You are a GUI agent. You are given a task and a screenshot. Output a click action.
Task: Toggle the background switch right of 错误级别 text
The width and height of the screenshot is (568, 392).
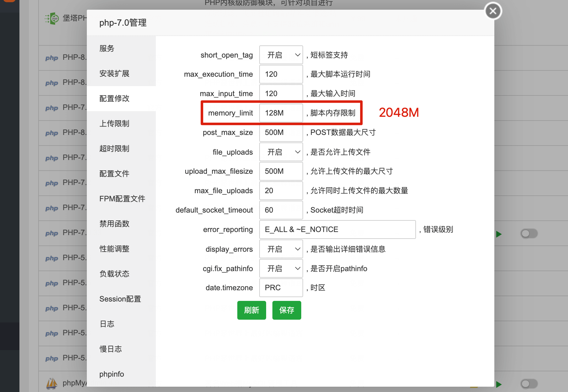[x=529, y=233]
